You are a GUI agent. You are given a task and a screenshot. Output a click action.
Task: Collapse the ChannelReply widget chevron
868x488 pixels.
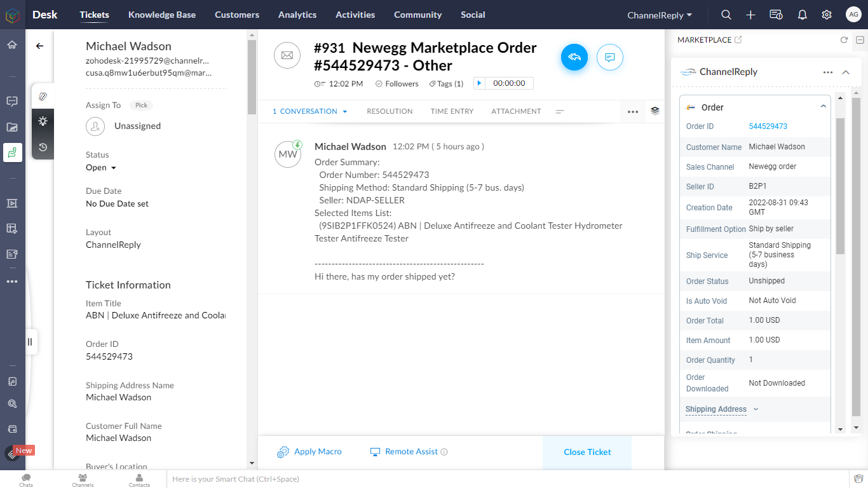(x=846, y=72)
